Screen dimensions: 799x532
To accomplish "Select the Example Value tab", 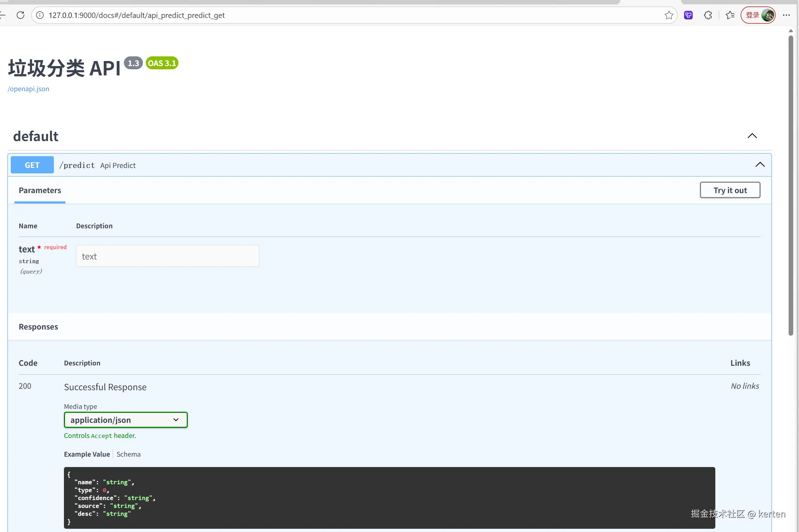I will (87, 454).
